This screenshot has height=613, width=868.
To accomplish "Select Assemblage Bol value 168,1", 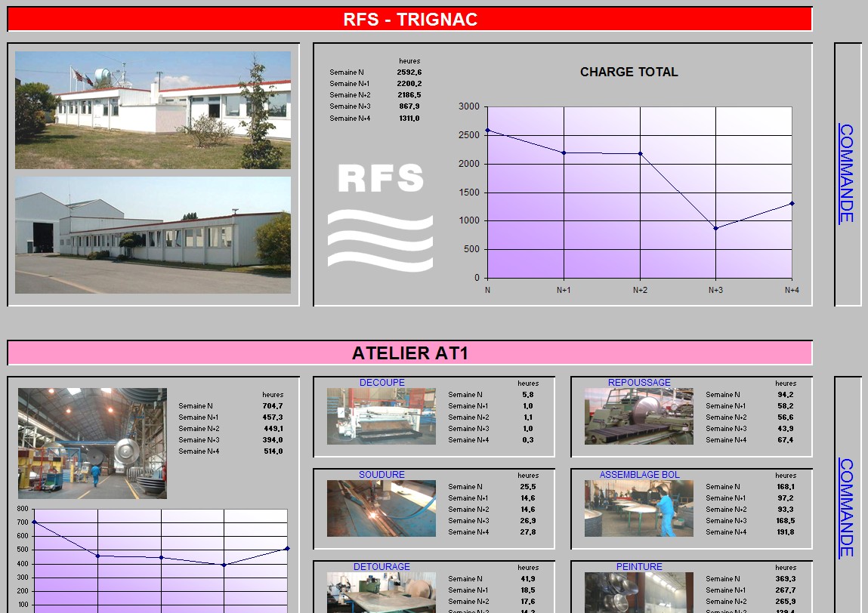I will tap(785, 487).
